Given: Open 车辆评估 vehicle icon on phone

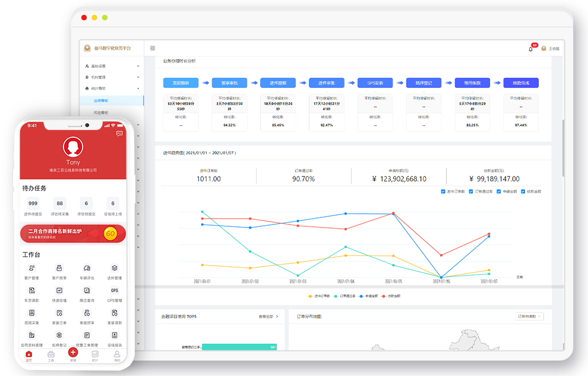Looking at the screenshot, I should tap(87, 268).
